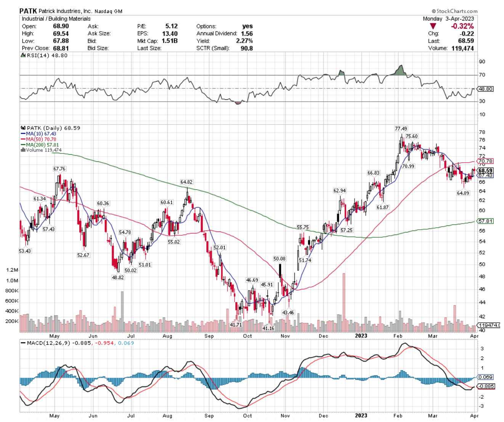Click the company name Patrick Industries, Inc.
The width and height of the screenshot is (504, 422).
[x=65, y=11]
